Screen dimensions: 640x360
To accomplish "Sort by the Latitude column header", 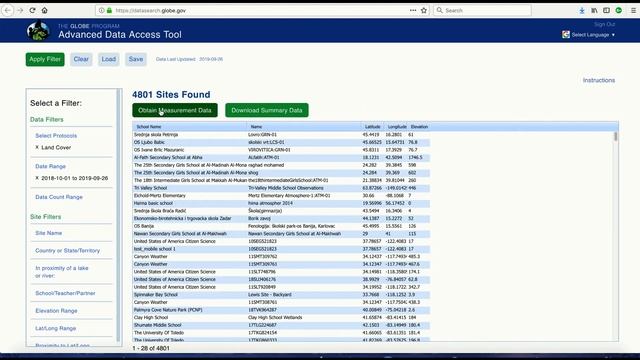I will [x=373, y=127].
